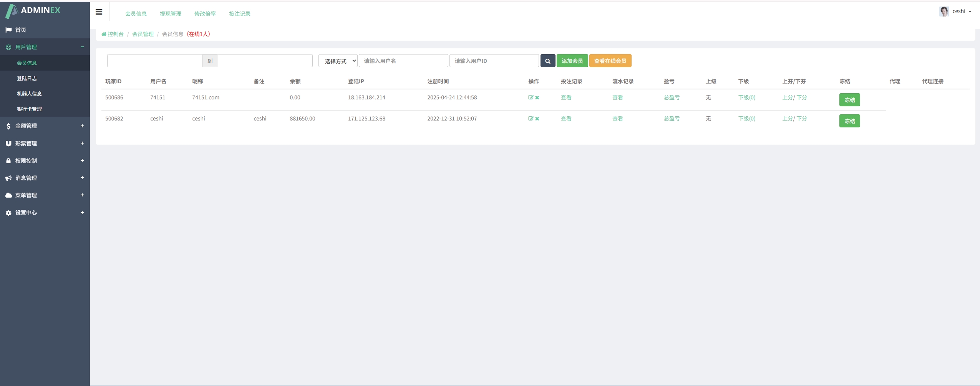Viewport: 980px width, 386px height.
Task: Click edit icon for user 74151
Action: 531,97
